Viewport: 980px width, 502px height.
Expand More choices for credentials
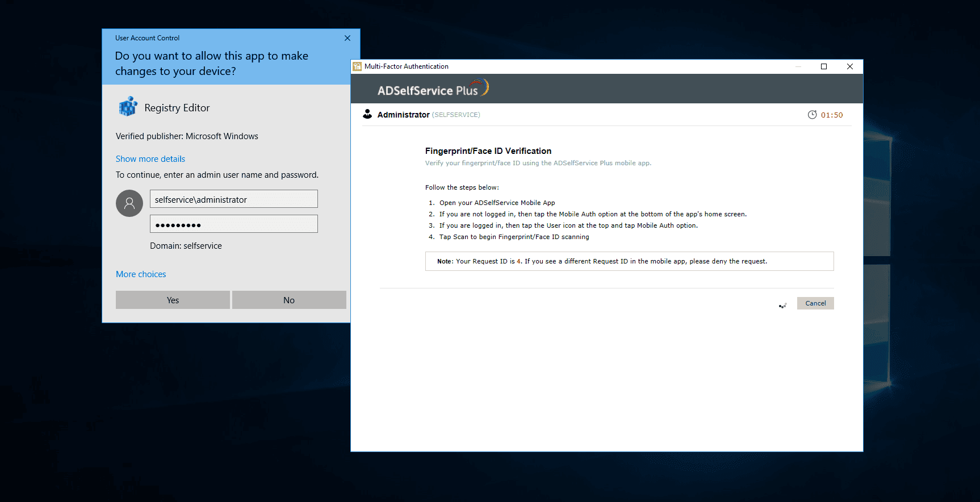point(141,274)
